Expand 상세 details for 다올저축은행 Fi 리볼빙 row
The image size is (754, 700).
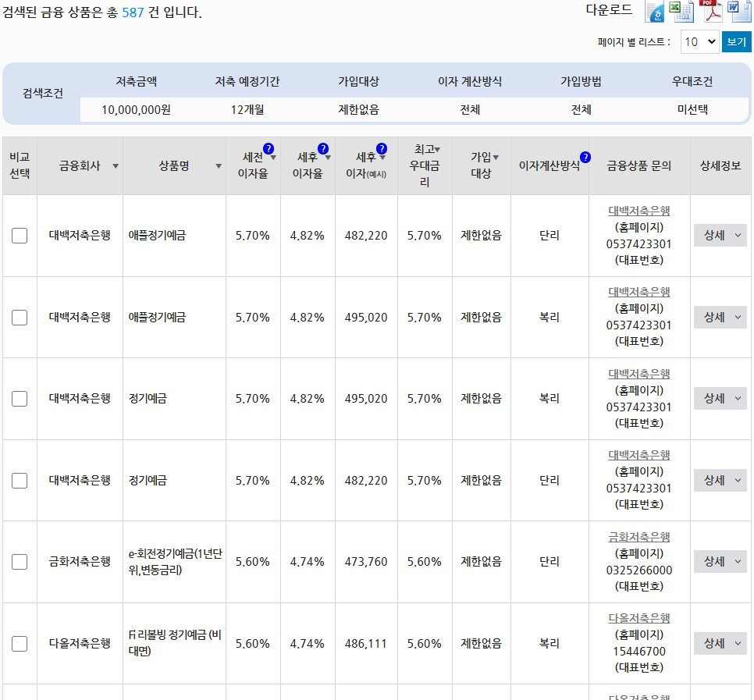click(x=720, y=643)
